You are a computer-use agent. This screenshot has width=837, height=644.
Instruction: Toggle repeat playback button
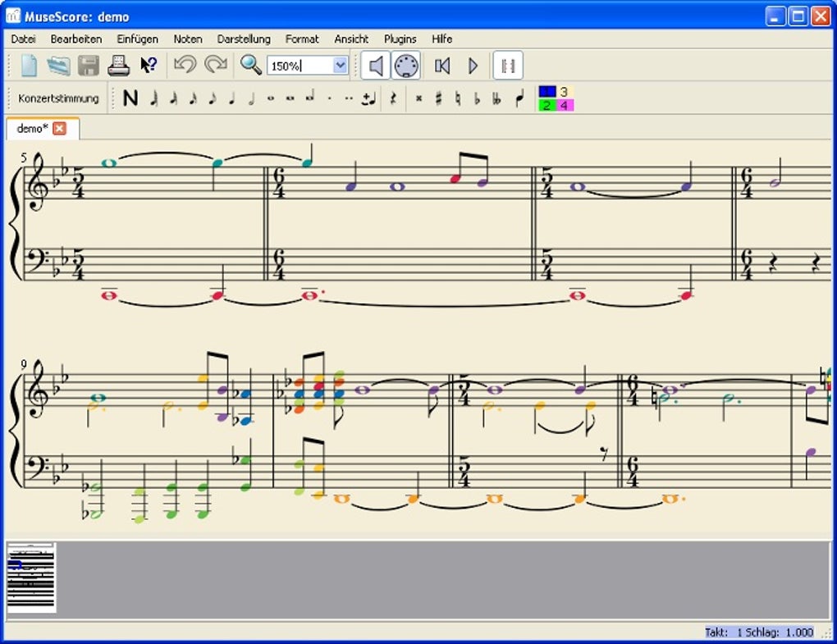tap(508, 66)
